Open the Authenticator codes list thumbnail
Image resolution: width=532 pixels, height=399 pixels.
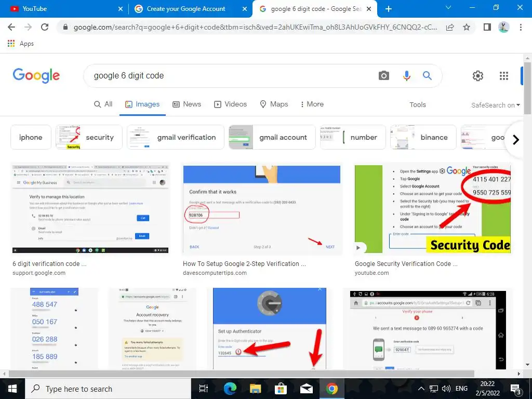(x=54, y=328)
